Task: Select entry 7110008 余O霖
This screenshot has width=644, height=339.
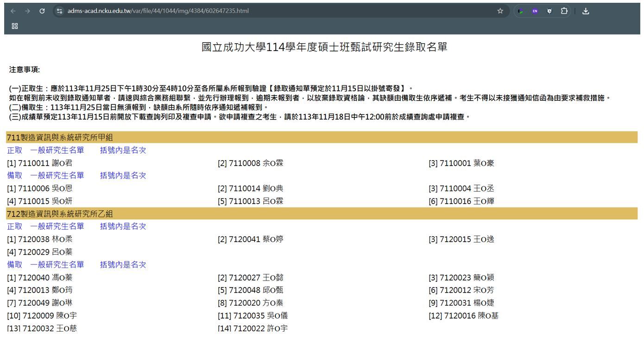Action: pyautogui.click(x=251, y=163)
